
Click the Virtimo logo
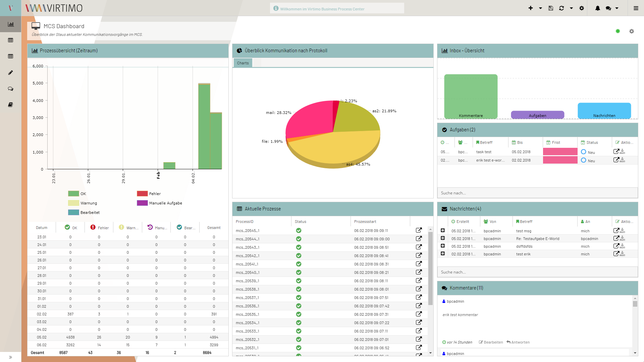coord(54,8)
